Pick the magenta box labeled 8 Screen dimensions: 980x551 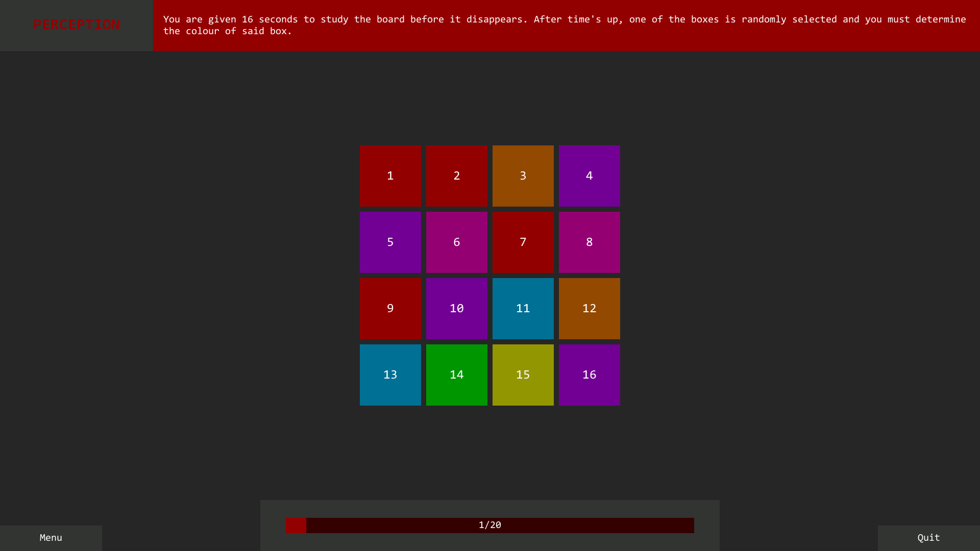(590, 242)
